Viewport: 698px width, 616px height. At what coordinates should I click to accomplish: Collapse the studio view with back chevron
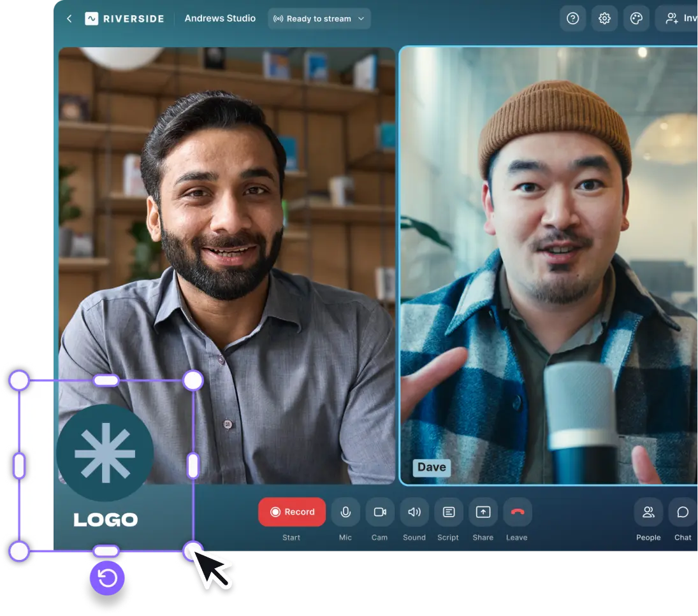69,18
